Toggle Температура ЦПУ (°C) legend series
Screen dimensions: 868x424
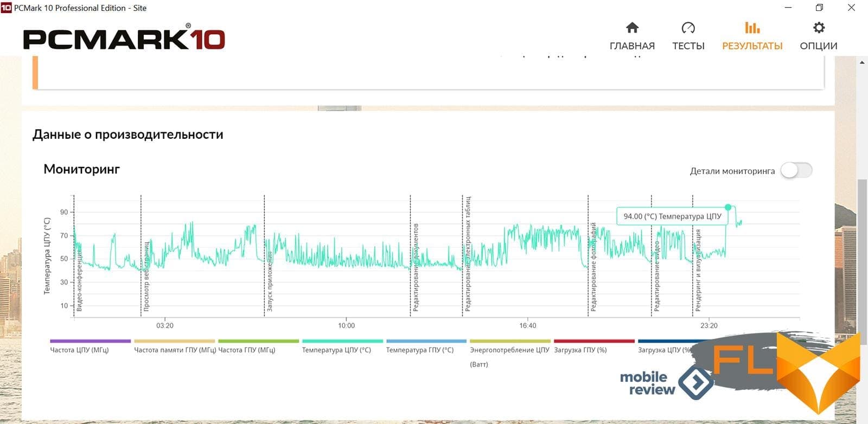tap(342, 346)
